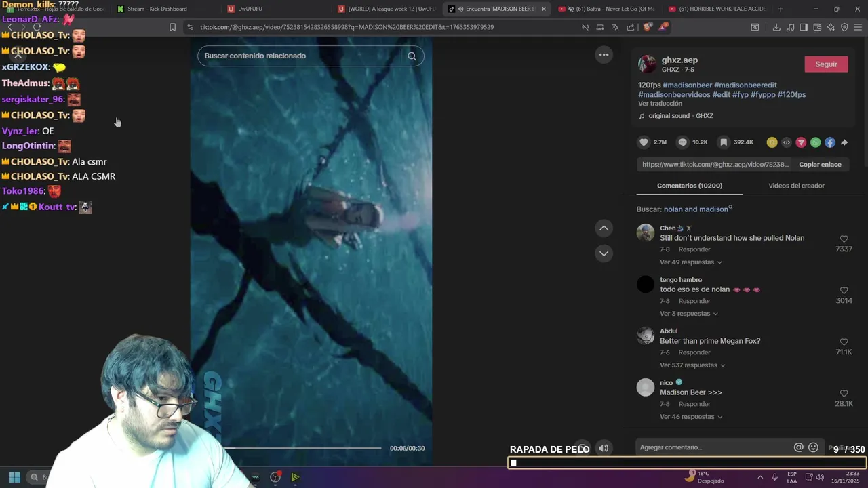Focus the Agregar comentario field
Image resolution: width=868 pixels, height=488 pixels.
tap(714, 447)
